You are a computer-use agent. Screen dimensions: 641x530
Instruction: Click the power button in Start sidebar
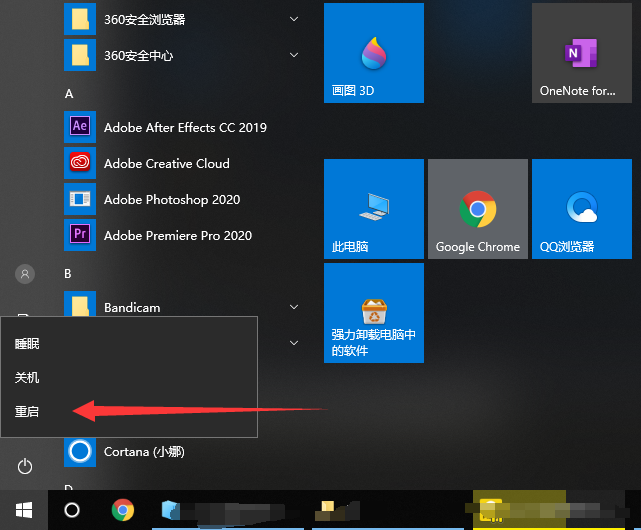pyautogui.click(x=25, y=467)
